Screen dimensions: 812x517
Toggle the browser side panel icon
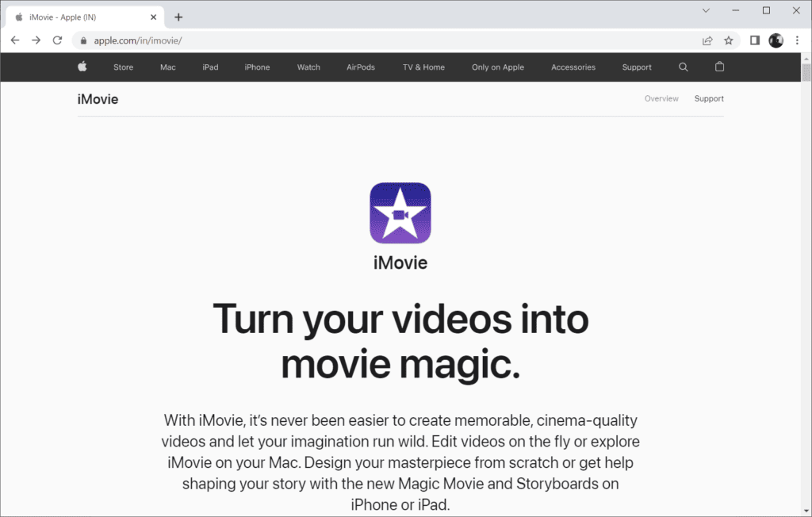(x=755, y=40)
